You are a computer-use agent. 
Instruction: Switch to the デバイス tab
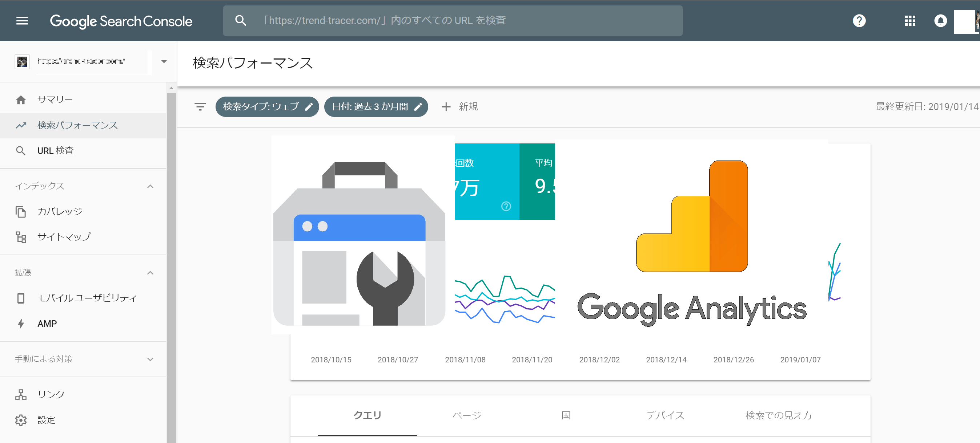[x=665, y=416]
